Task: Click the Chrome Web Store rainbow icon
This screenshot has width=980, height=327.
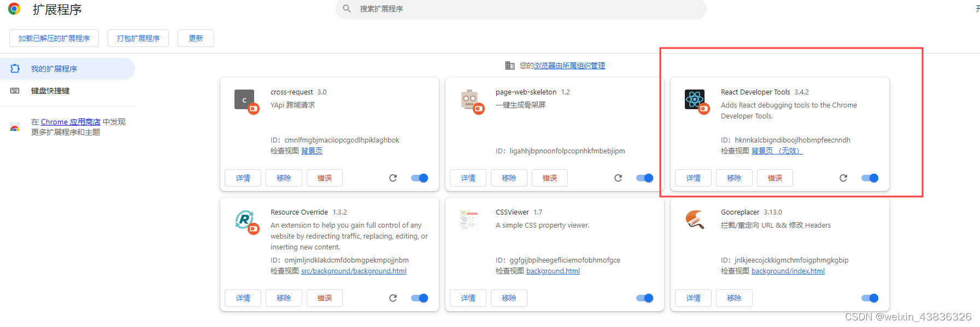Action: (15, 127)
